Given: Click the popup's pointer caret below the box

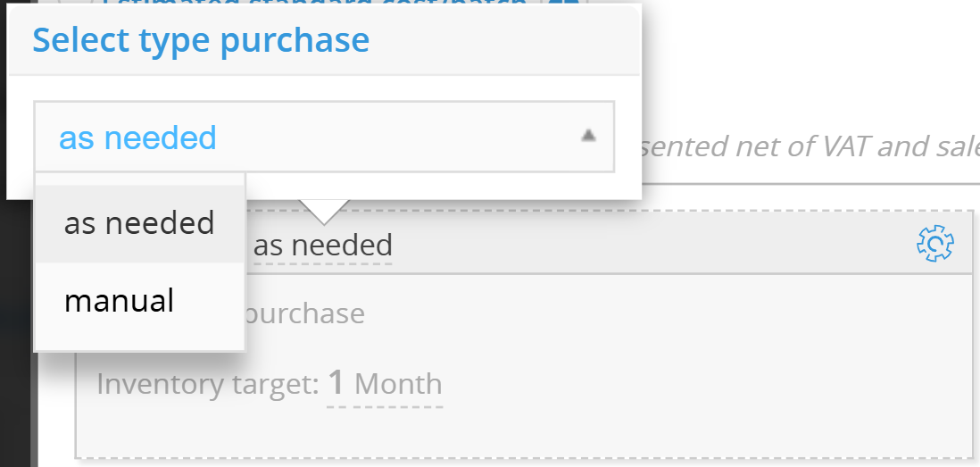Looking at the screenshot, I should (x=323, y=212).
